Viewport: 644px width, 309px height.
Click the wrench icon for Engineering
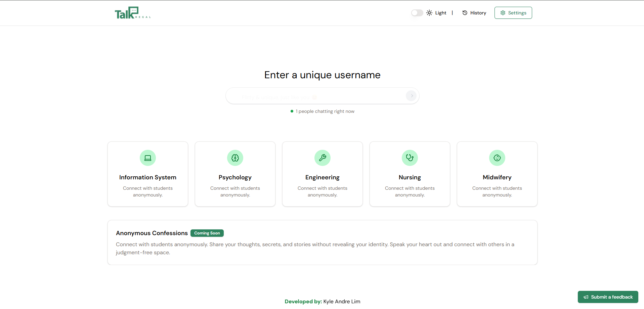323,158
